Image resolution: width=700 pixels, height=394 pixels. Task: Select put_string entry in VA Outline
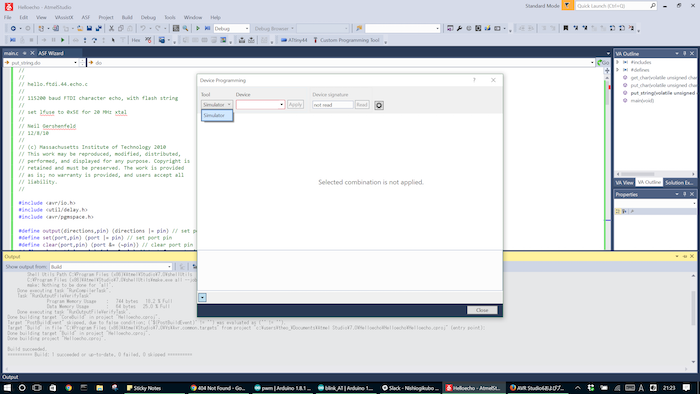pos(662,93)
